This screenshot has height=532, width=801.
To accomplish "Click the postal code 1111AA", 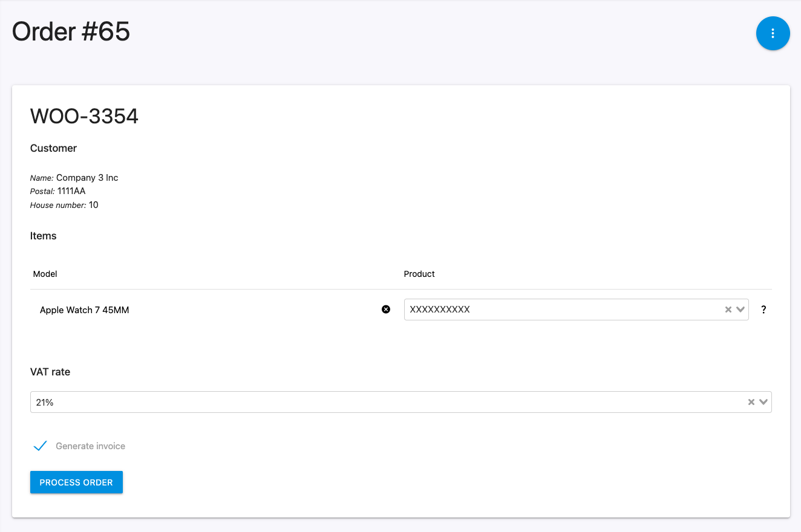I will click(71, 191).
